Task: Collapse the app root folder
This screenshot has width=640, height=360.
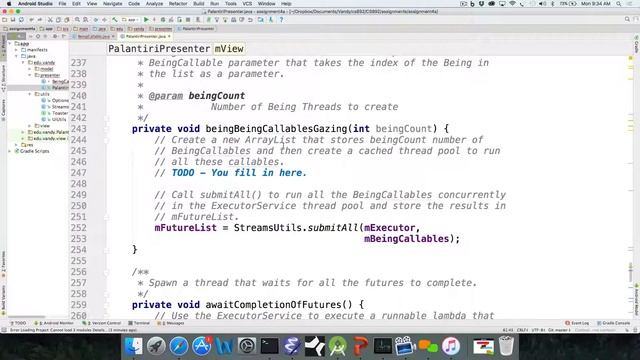Action: pyautogui.click(x=10, y=43)
